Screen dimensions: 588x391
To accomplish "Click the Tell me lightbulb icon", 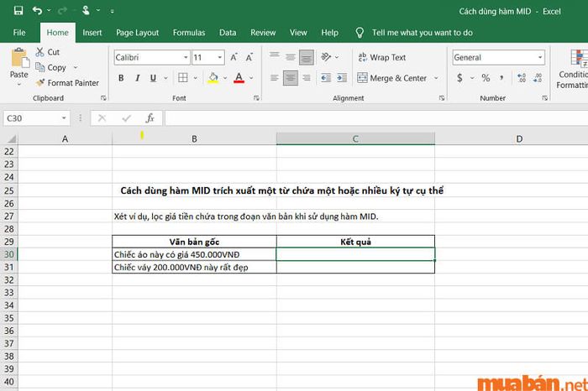I will [x=360, y=33].
